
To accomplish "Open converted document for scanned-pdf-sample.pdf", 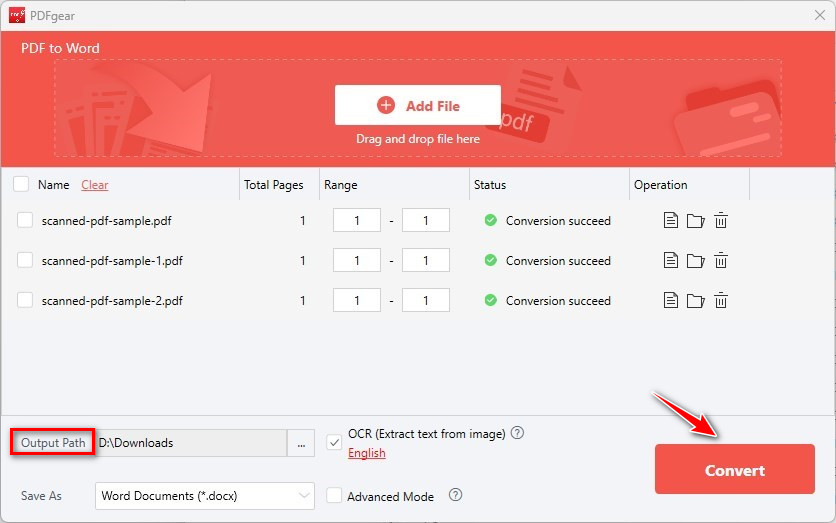I will click(671, 220).
